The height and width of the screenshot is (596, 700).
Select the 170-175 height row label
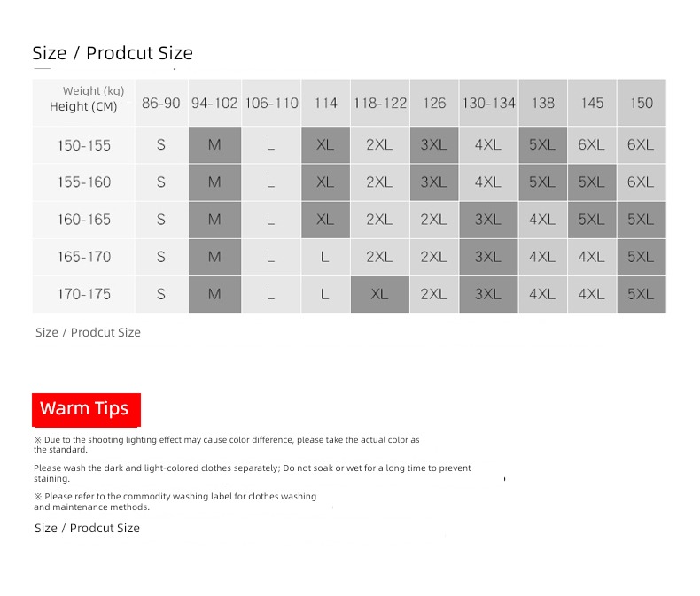(83, 294)
